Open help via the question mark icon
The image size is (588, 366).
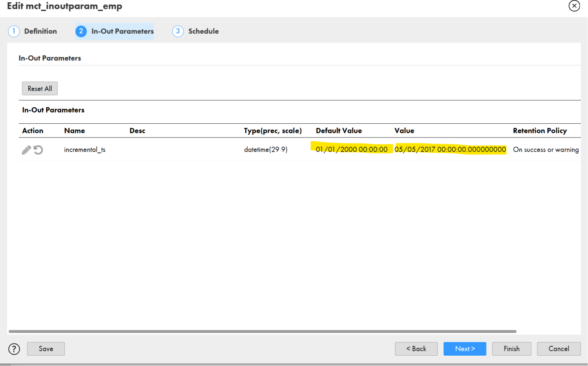coord(14,349)
